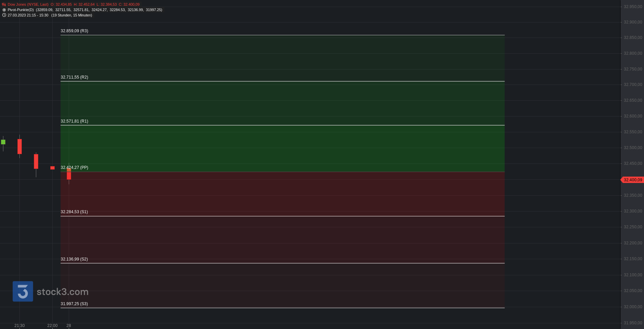Click the 21:30 marker on time axis
This screenshot has height=329, width=644.
(19, 326)
